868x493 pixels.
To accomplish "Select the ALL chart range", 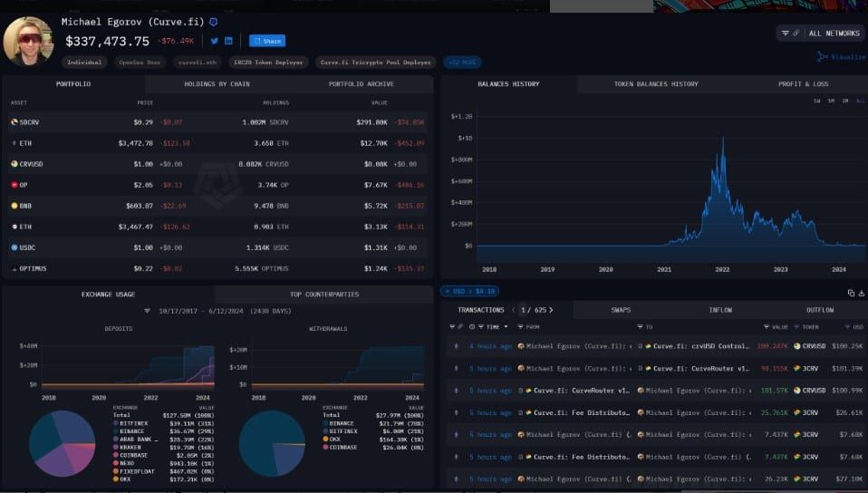I will pyautogui.click(x=860, y=101).
